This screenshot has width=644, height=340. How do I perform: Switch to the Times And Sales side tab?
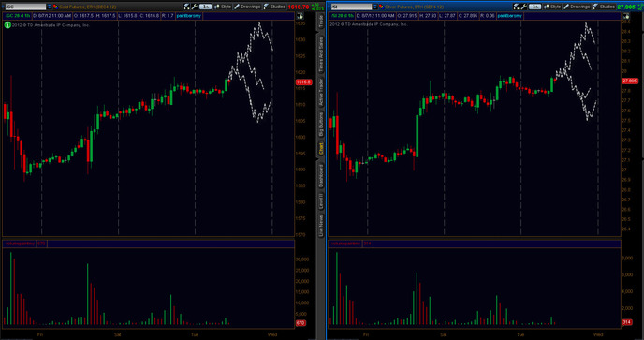pos(321,54)
